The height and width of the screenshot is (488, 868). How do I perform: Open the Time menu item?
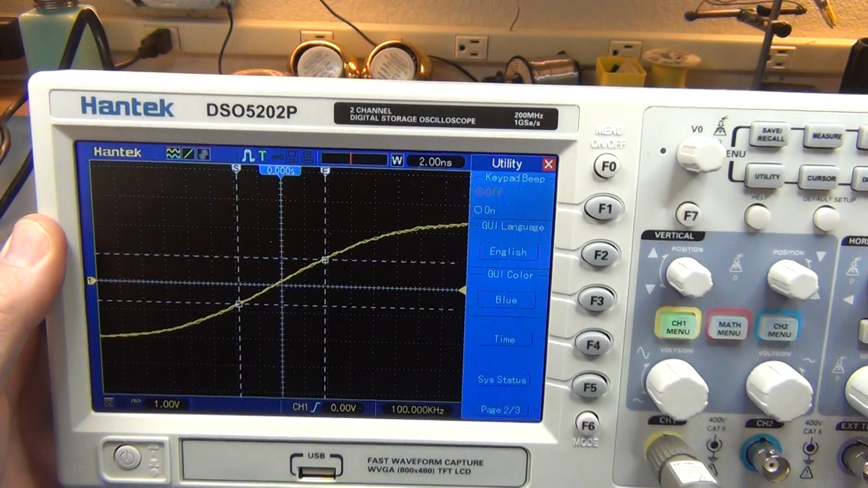pos(504,339)
